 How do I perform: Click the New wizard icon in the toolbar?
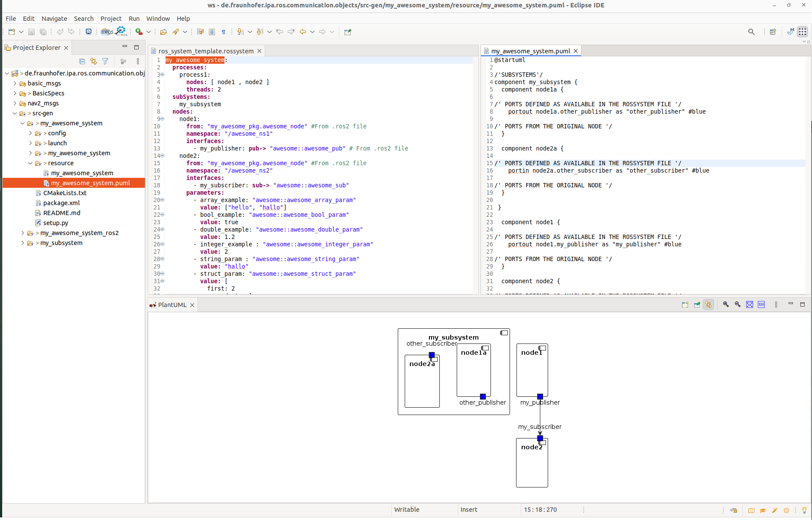[x=12, y=32]
